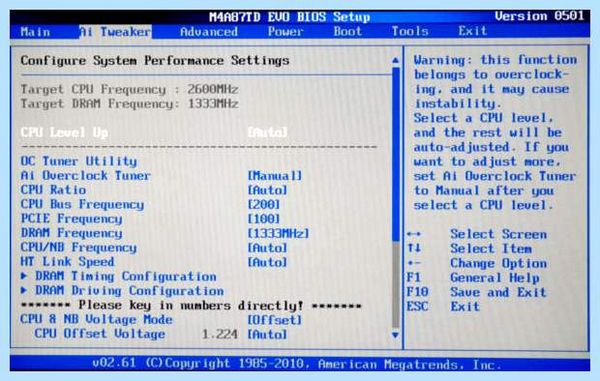This screenshot has height=381, width=600.
Task: Click Target DRAM Frequency 1333MHz line
Action: pos(129,104)
